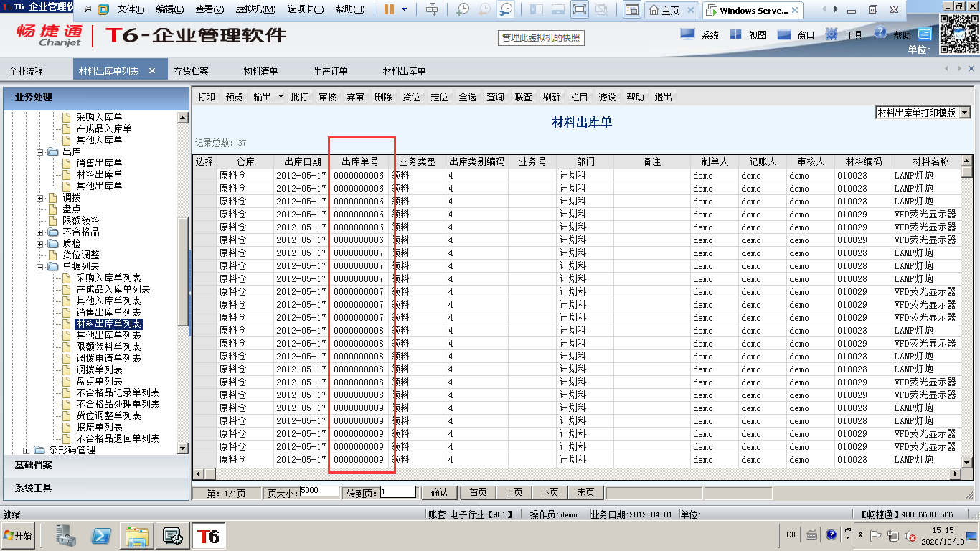980x551 pixels.
Task: Click the 工具 gear icon
Action: pyautogui.click(x=831, y=34)
